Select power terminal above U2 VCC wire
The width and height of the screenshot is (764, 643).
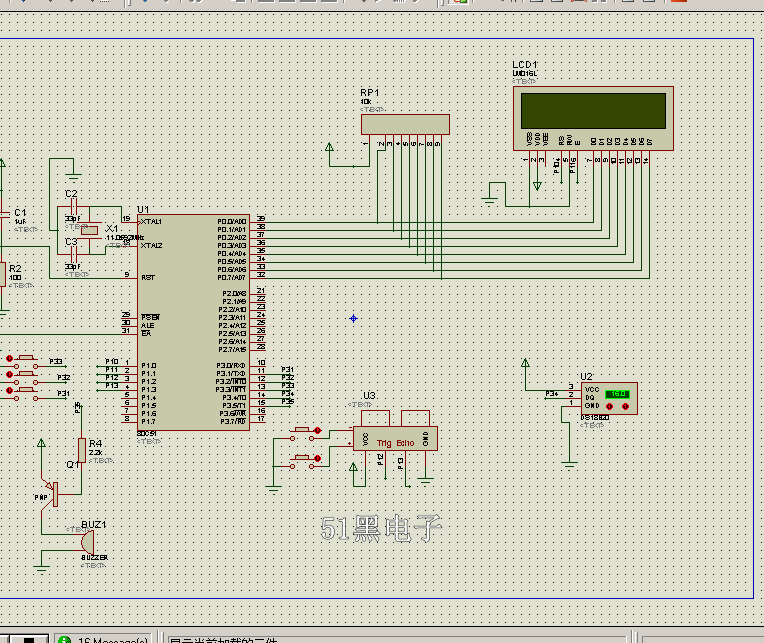tap(525, 363)
